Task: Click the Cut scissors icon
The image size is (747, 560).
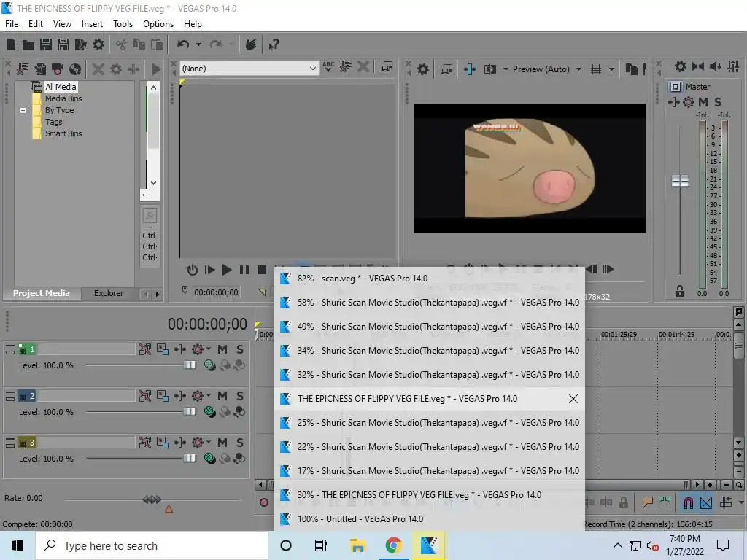Action: (122, 44)
